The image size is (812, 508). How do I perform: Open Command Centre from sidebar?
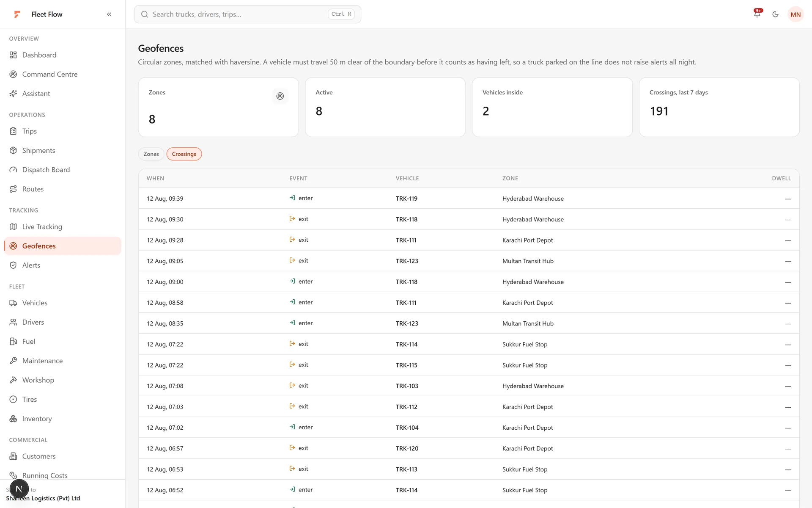point(50,75)
